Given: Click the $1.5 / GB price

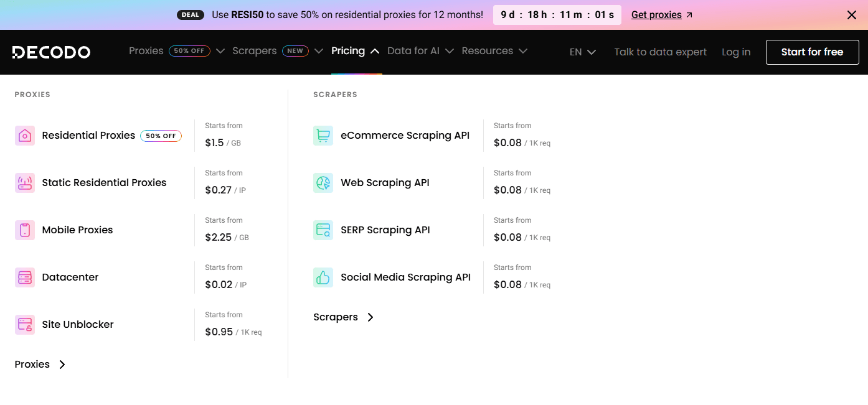Looking at the screenshot, I should 223,143.
